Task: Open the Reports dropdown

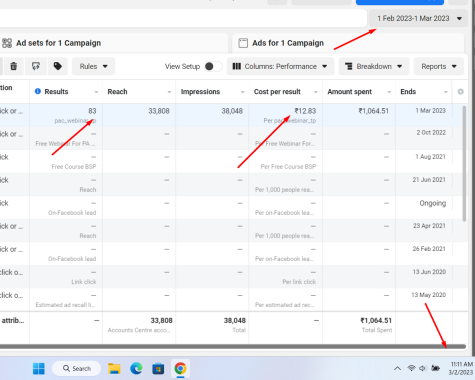Action: click(439, 66)
